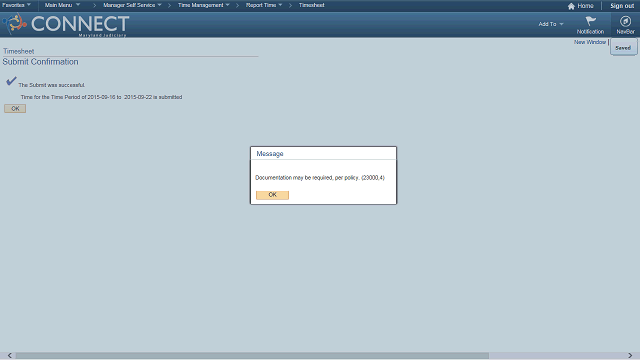The width and height of the screenshot is (640, 360).
Task: Select the Timesheet breadcrumb item
Action: click(311, 5)
